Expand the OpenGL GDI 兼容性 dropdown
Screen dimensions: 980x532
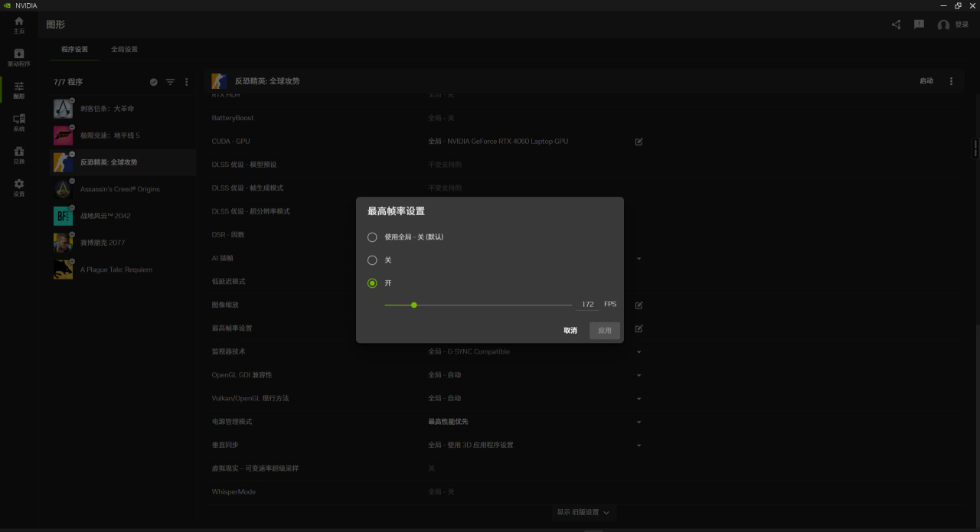639,375
